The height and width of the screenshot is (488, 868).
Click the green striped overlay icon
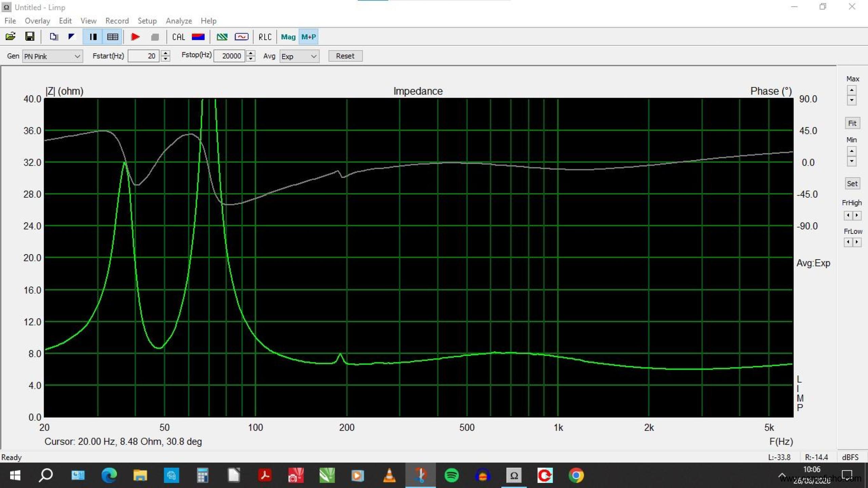[222, 37]
